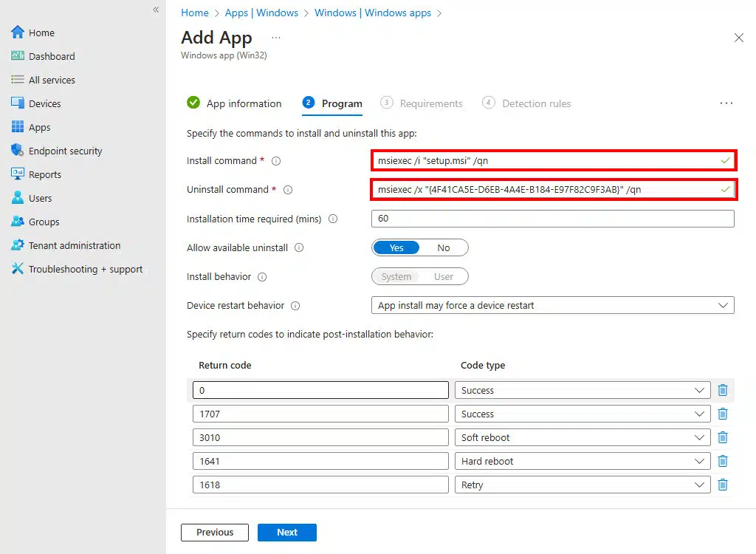756x554 pixels.
Task: Set Allow available uninstall to Yes
Action: point(396,247)
